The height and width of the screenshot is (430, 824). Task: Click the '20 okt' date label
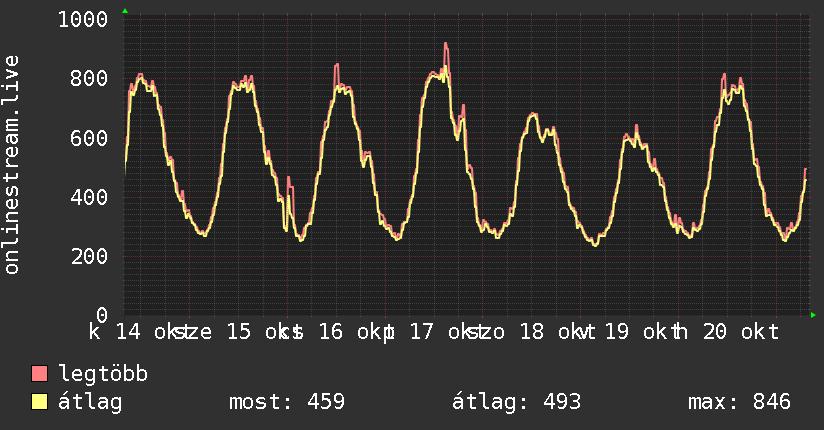coord(741,332)
